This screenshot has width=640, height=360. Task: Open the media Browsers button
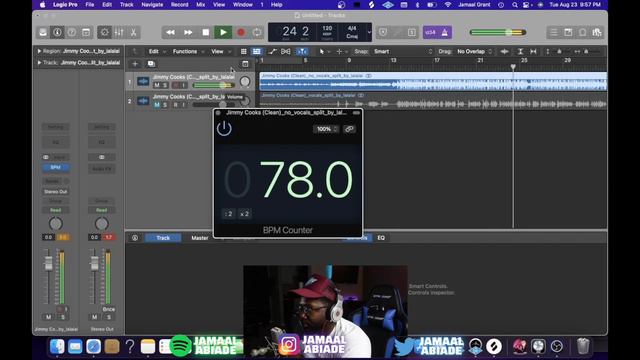coord(597,32)
